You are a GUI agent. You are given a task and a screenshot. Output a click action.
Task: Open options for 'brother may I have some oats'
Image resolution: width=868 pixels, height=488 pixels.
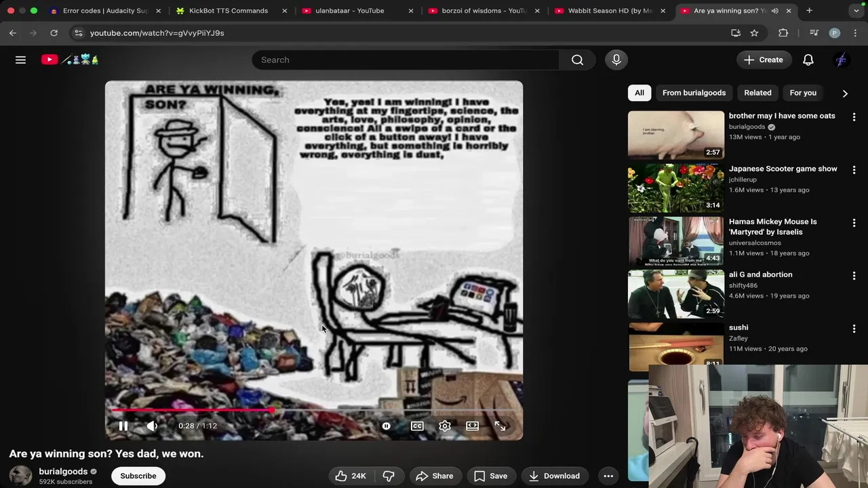click(854, 117)
